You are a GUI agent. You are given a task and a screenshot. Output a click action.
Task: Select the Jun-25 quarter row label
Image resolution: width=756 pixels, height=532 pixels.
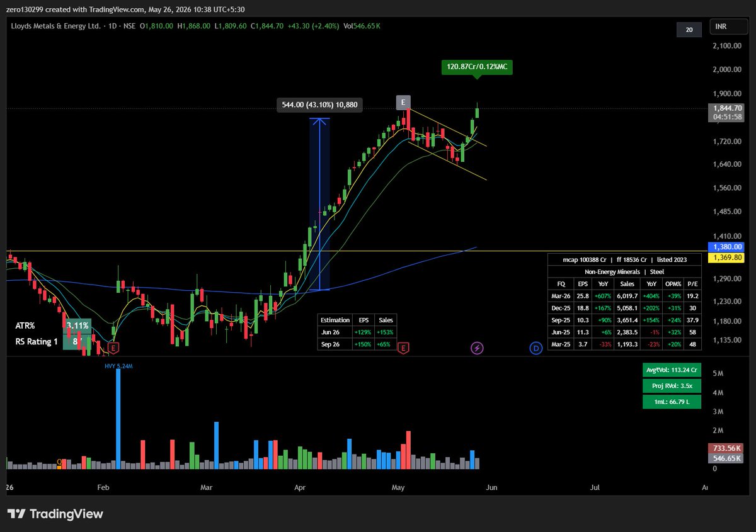[x=561, y=332]
